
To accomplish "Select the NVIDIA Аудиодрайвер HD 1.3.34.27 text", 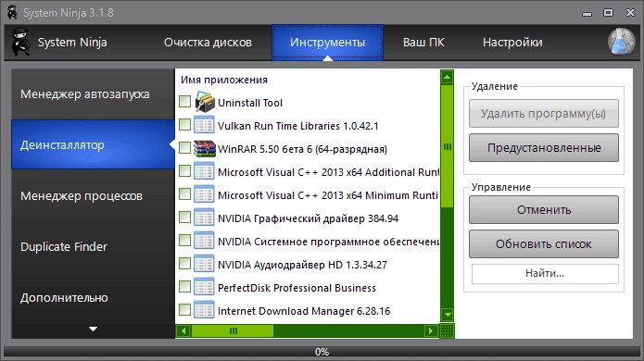I will tap(302, 265).
